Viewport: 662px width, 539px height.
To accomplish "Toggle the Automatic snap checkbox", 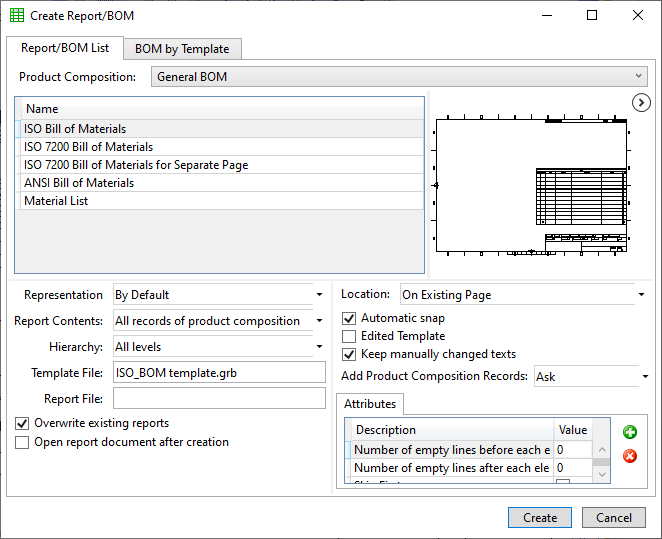I will point(349,318).
